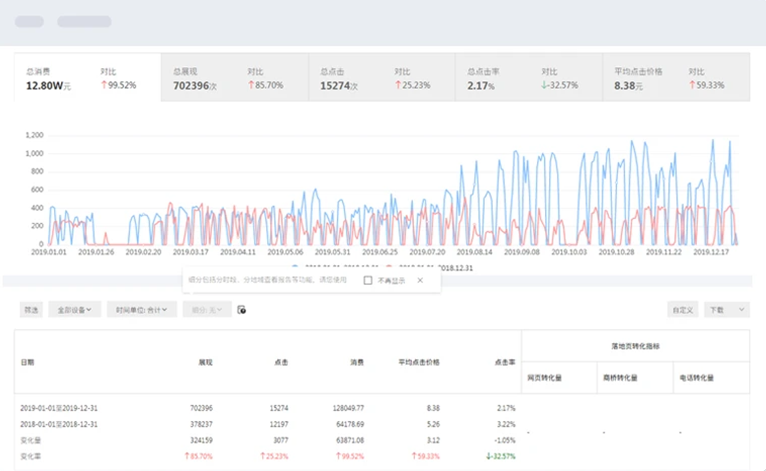Click the 自定义 columns button
This screenshot has width=766, height=471.
tap(682, 310)
